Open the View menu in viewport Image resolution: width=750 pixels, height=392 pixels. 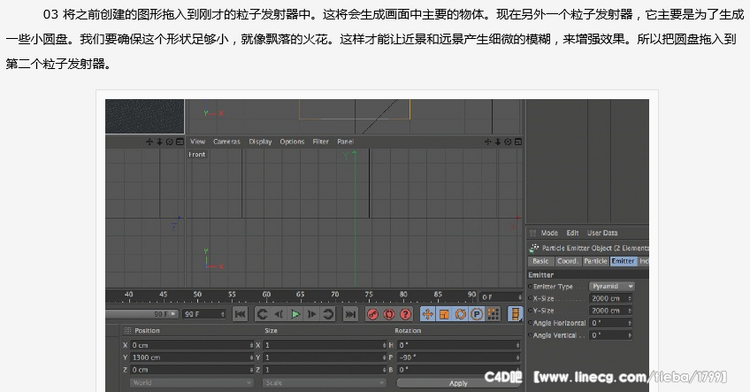pyautogui.click(x=198, y=142)
